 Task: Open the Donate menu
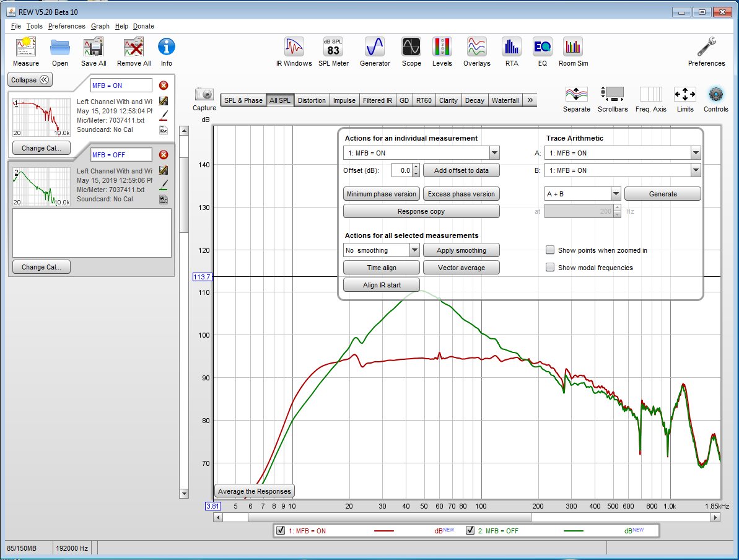(x=143, y=26)
